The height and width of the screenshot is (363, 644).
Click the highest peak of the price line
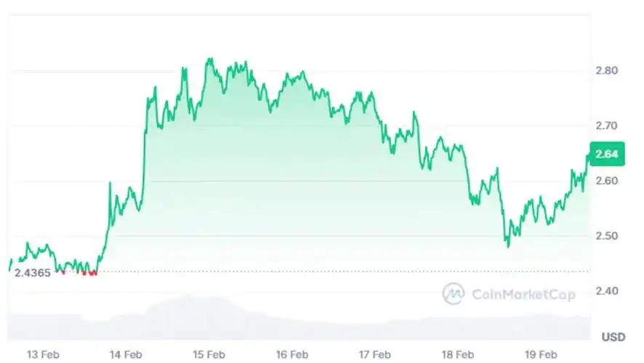(x=209, y=60)
